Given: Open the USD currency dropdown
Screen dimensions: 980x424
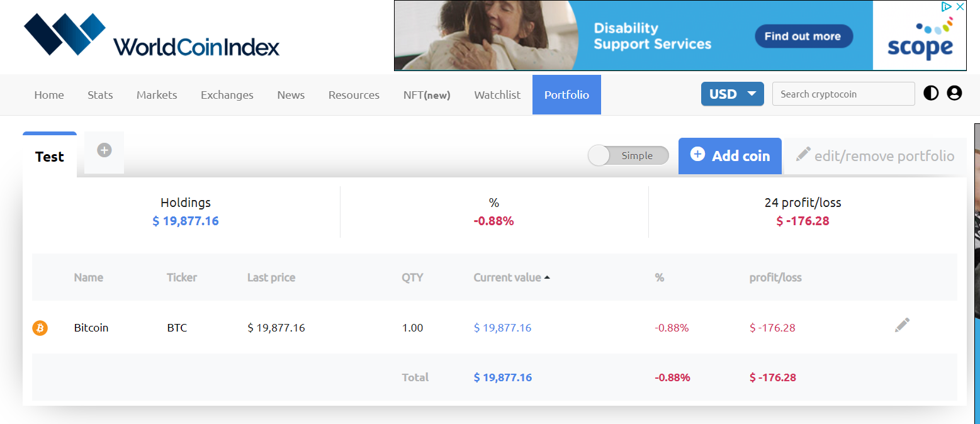Looking at the screenshot, I should [x=732, y=93].
